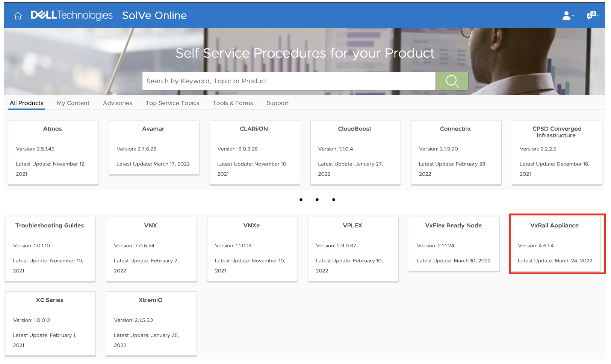The width and height of the screenshot is (611, 364).
Task: Select the Top Service Topics tab
Action: point(172,103)
